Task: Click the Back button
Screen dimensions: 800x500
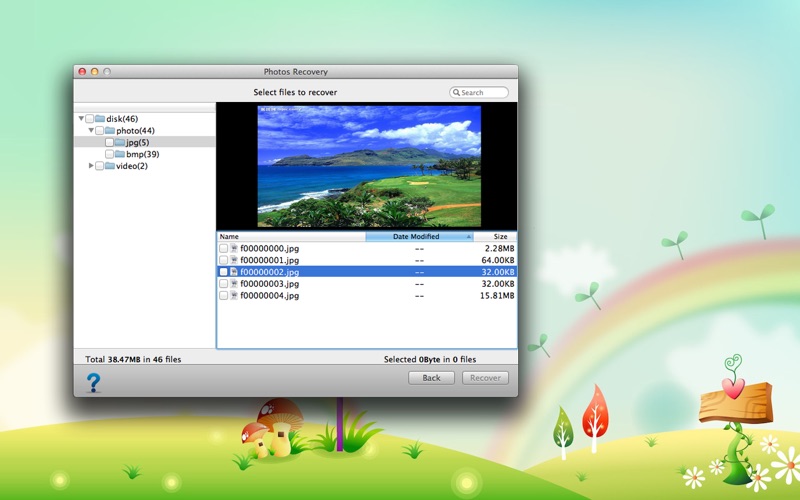Action: [x=431, y=378]
